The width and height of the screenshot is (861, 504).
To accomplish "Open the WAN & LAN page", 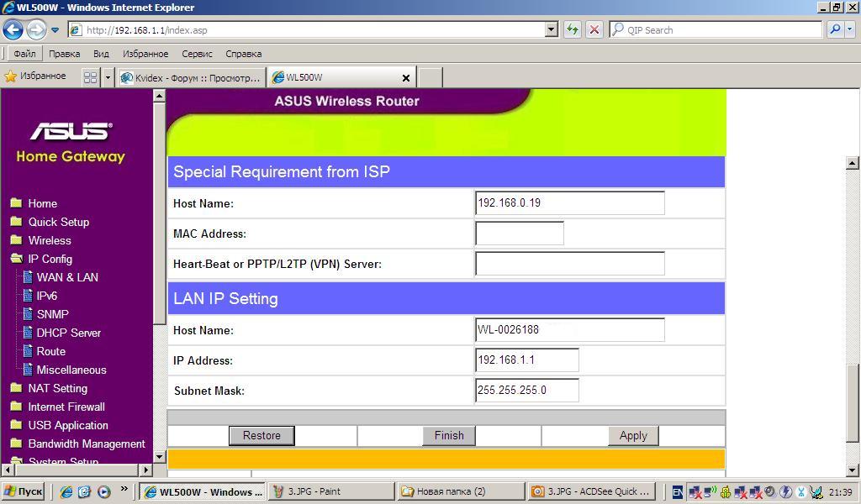I will 61,277.
